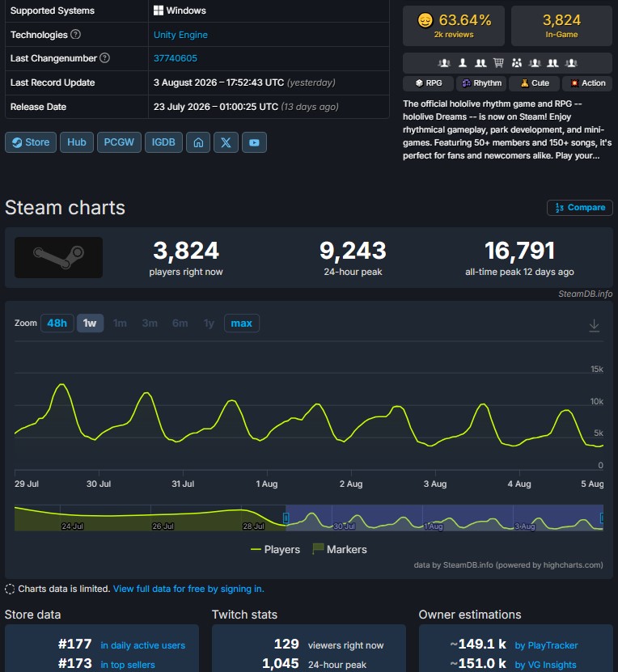Set chart zoom to 1w
Image resolution: width=618 pixels, height=672 pixels.
[90, 323]
